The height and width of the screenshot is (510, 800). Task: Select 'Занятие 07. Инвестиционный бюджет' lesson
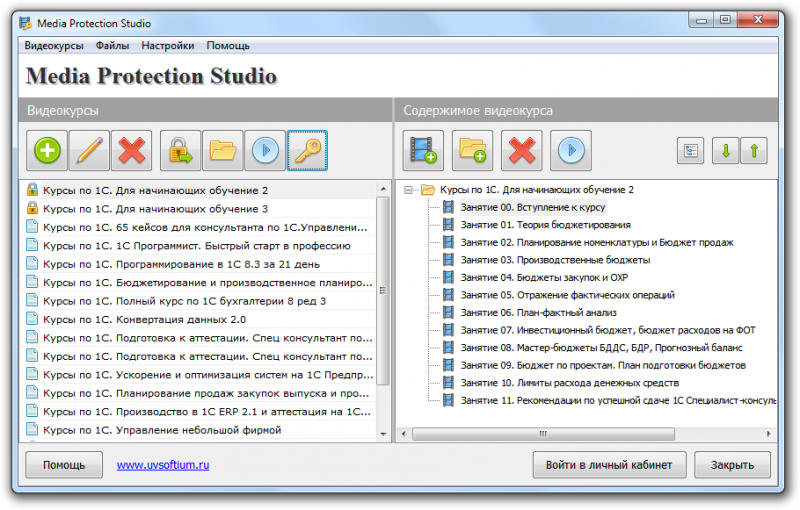point(608,330)
